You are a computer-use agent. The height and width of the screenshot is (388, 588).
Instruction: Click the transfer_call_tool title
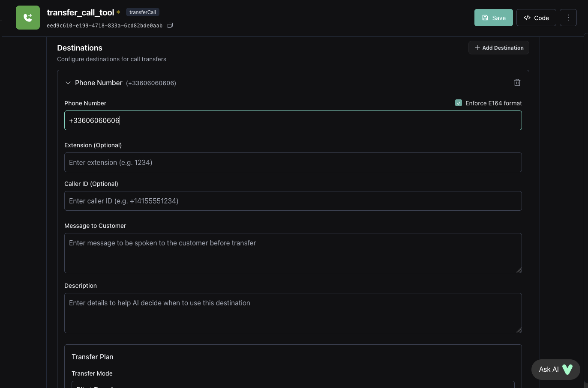pos(81,12)
